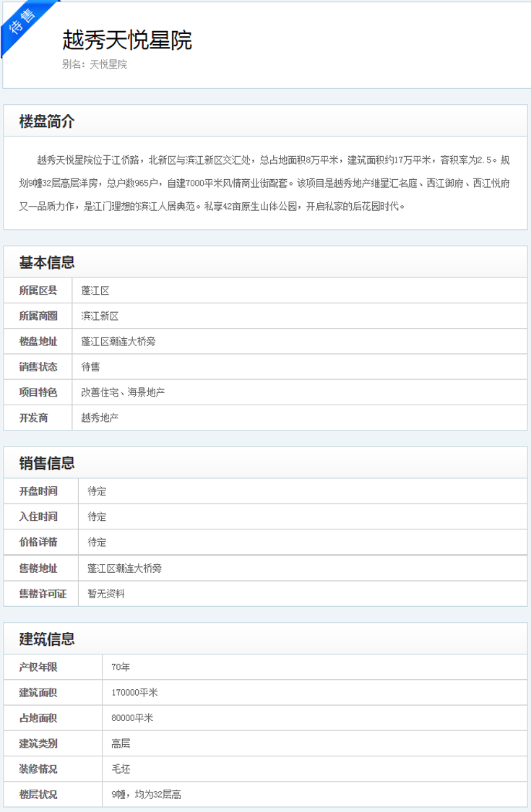Click the 楼盘简介 section heading

coord(47,121)
